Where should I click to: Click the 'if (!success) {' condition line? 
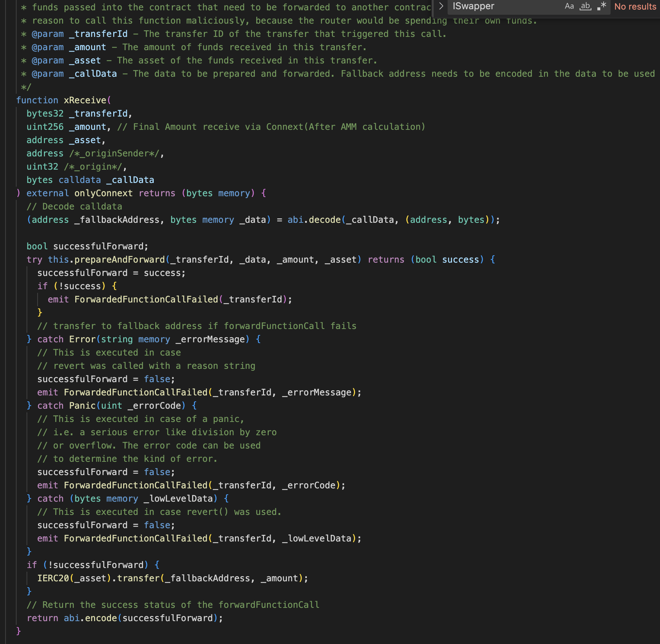coord(77,286)
